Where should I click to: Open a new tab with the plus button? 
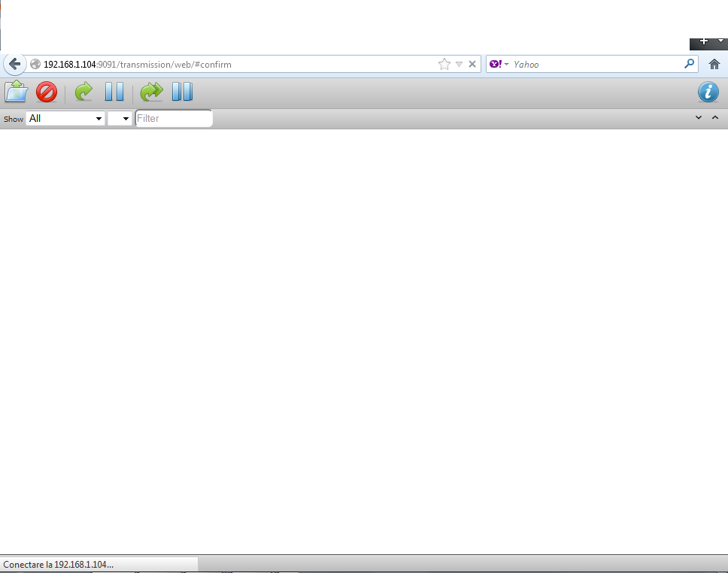(703, 41)
